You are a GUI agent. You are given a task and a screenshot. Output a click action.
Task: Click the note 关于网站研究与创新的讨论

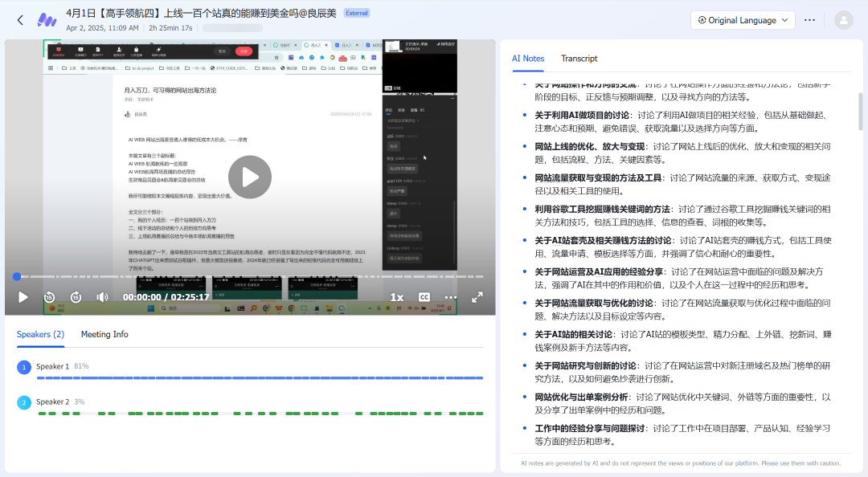[585, 365]
